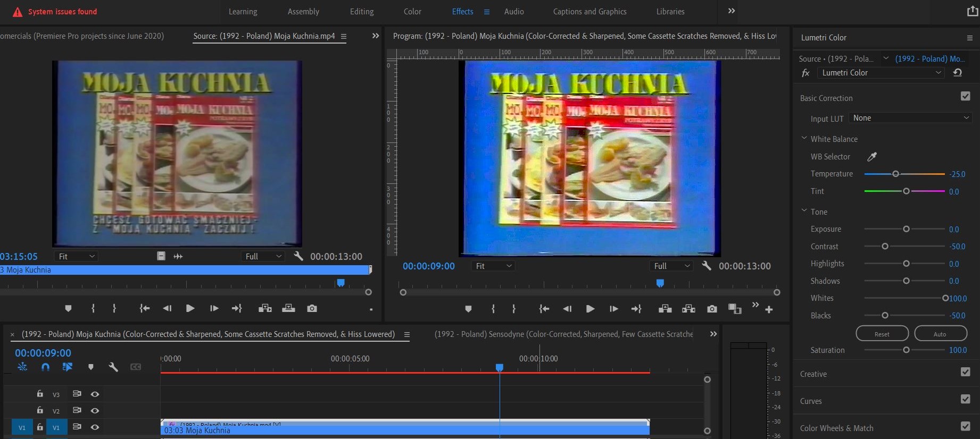The width and height of the screenshot is (980, 439).
Task: Switch to the Color workspace
Action: coord(412,12)
